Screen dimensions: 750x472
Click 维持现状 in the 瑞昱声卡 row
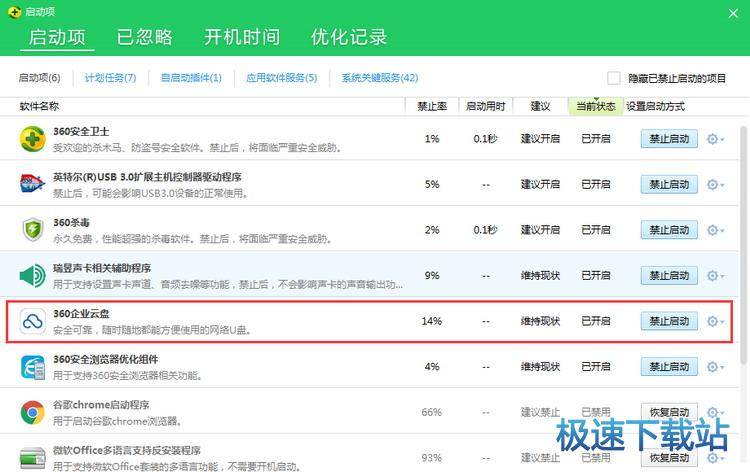pyautogui.click(x=540, y=275)
